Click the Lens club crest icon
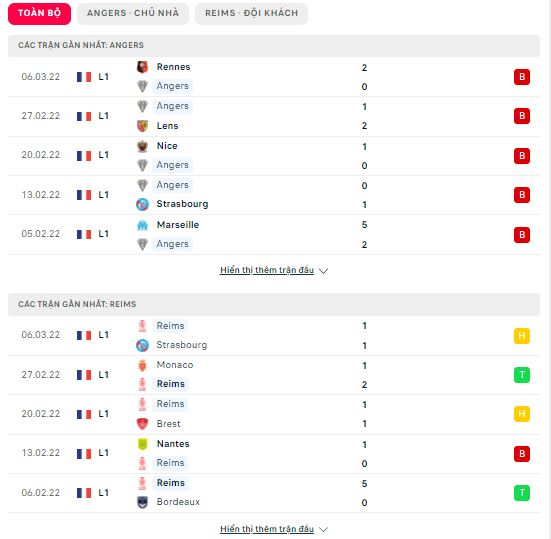This screenshot has width=551, height=539. [142, 125]
